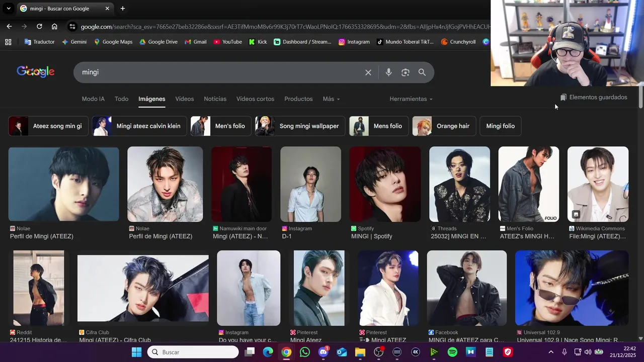Switch to the Modo IA tab

93,99
